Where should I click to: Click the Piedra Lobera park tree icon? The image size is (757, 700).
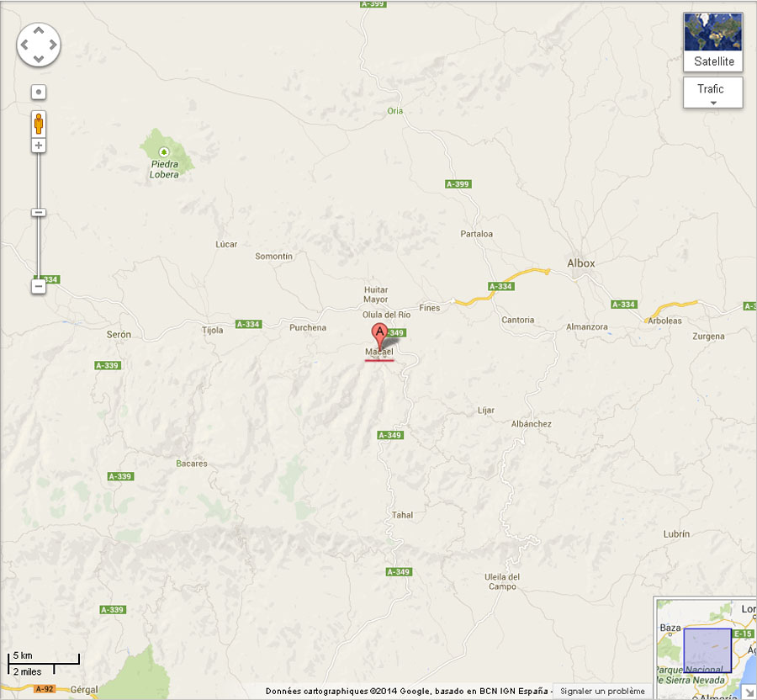click(x=164, y=152)
